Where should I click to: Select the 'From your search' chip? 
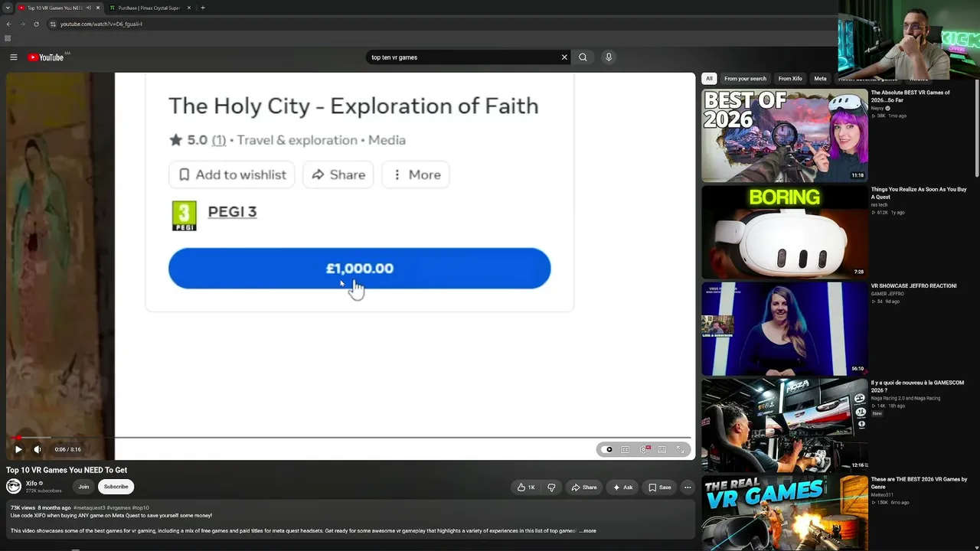tap(745, 79)
